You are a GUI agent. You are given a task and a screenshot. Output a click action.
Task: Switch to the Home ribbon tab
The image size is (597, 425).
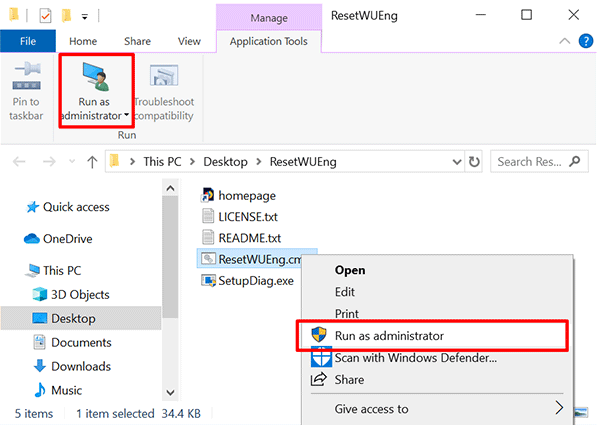tap(83, 41)
